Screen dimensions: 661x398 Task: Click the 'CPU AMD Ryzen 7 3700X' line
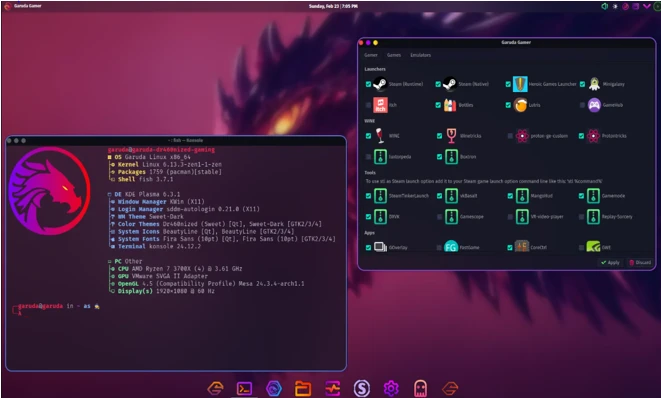pyautogui.click(x=176, y=269)
